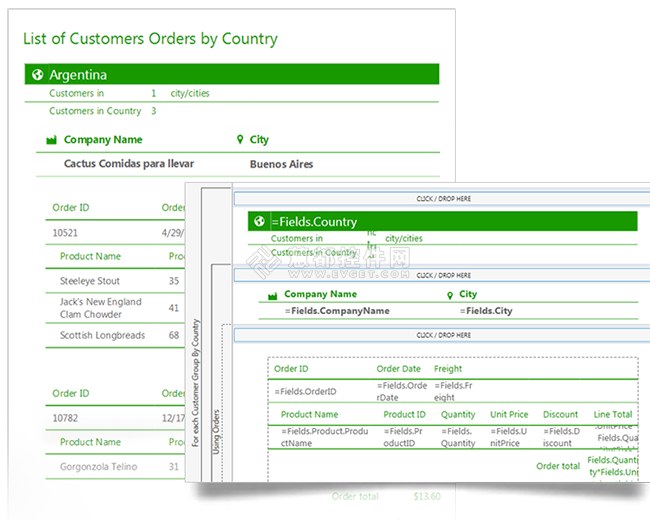Click order ID 10782 in report

[x=65, y=418]
